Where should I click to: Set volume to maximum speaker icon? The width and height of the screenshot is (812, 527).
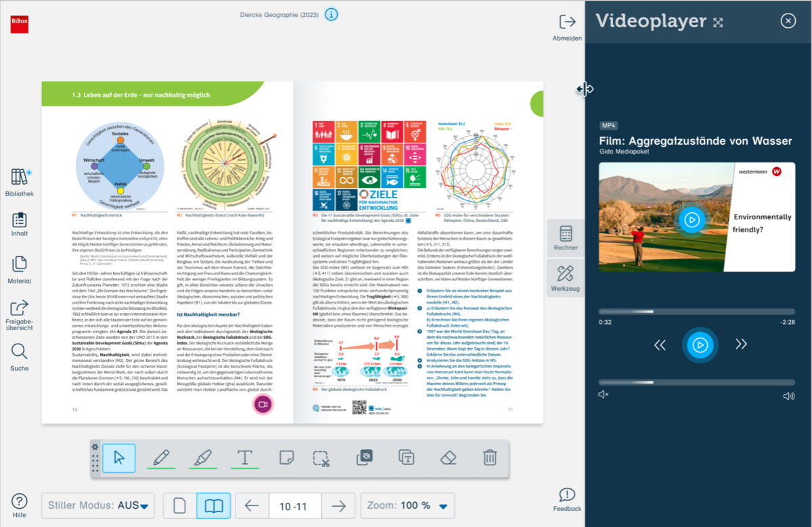pyautogui.click(x=789, y=396)
